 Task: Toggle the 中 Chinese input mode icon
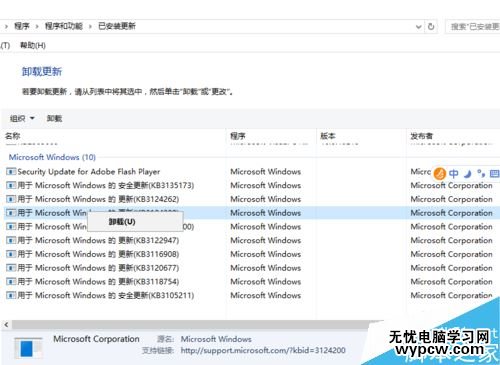[454, 173]
